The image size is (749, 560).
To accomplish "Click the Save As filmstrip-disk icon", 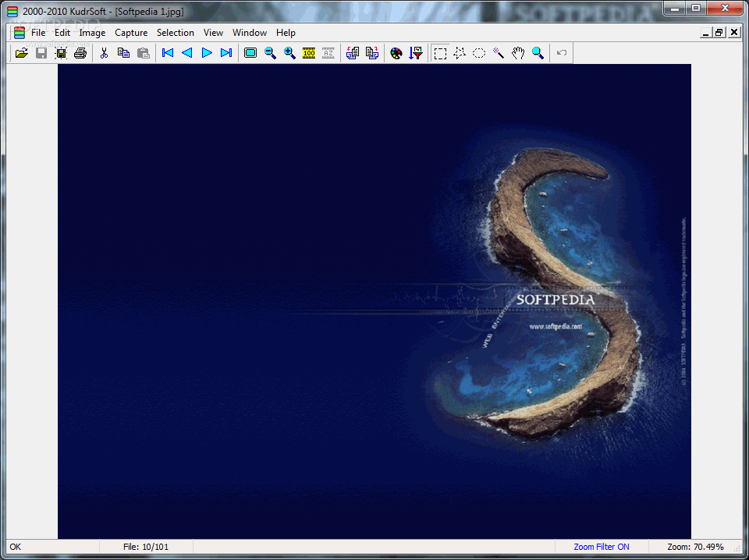I will [61, 53].
